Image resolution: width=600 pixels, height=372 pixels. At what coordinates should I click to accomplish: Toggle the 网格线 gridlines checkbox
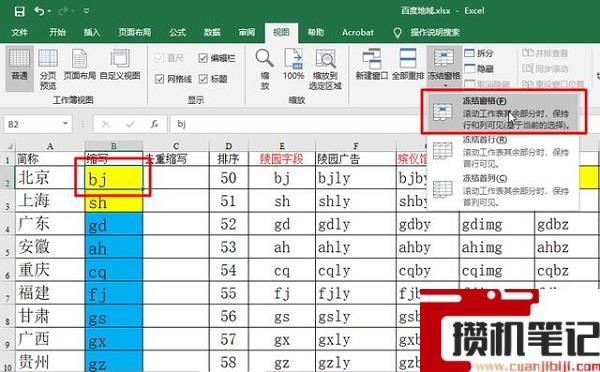[160, 79]
